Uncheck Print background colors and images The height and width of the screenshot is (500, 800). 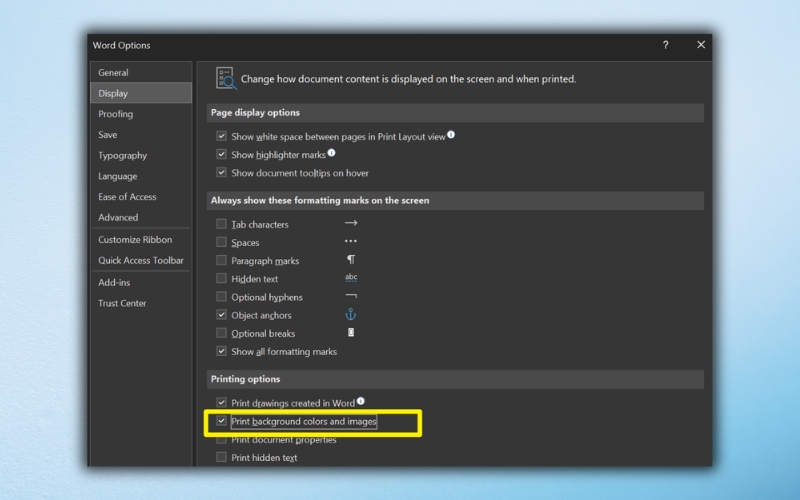(x=221, y=421)
